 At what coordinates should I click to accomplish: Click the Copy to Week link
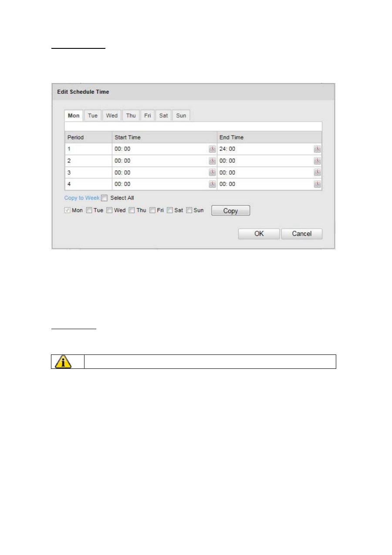(81, 198)
